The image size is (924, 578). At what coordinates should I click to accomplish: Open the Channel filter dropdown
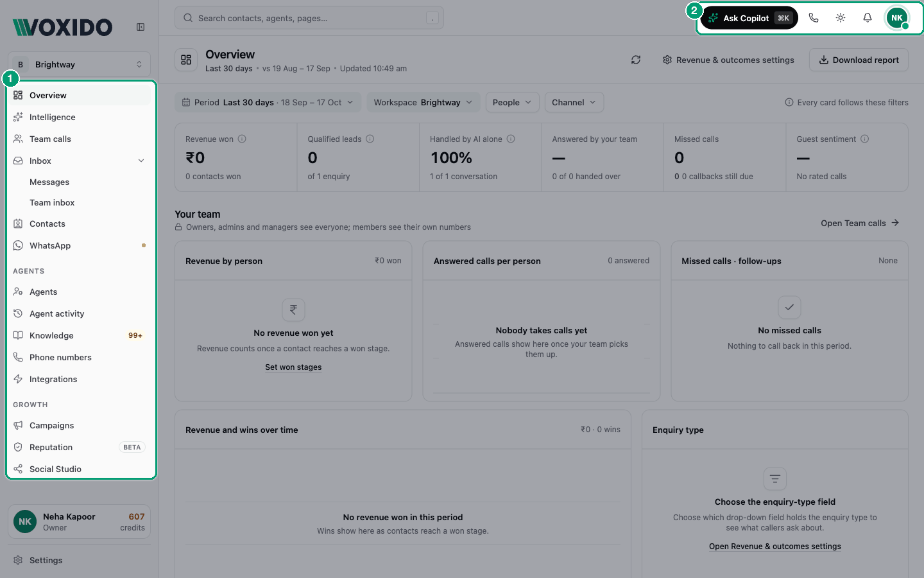click(x=574, y=102)
